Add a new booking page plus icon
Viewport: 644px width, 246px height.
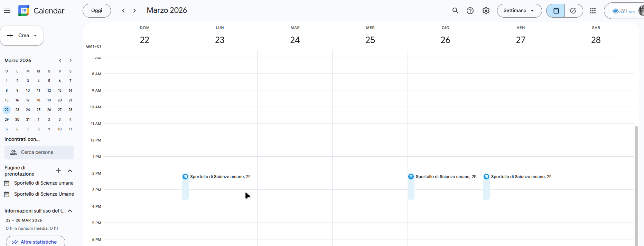[58, 170]
